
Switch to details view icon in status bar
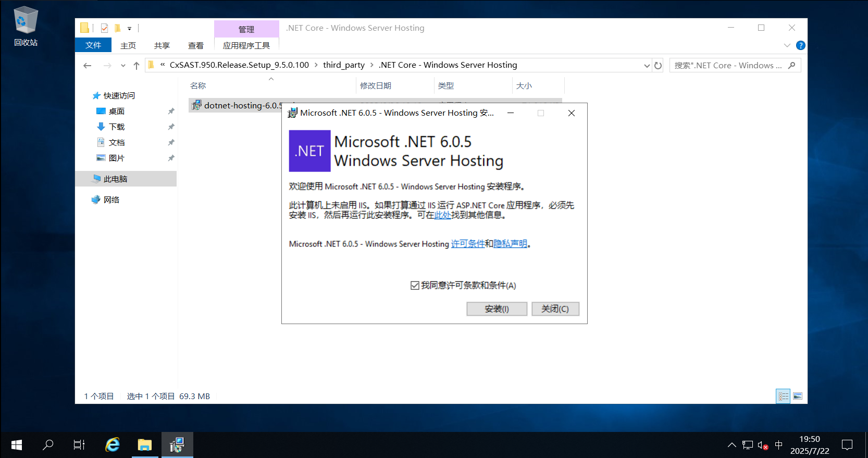[783, 397]
